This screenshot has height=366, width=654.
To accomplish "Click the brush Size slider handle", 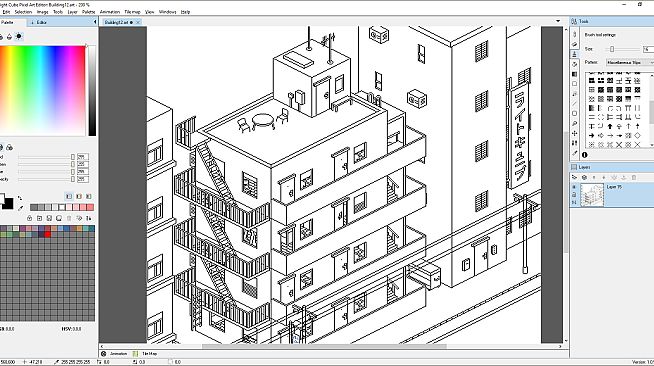I will coord(612,49).
